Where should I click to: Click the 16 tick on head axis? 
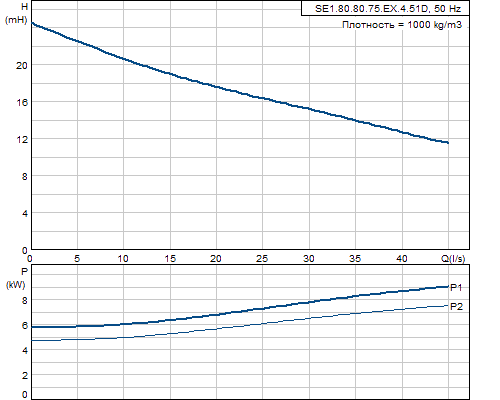[x=22, y=102]
